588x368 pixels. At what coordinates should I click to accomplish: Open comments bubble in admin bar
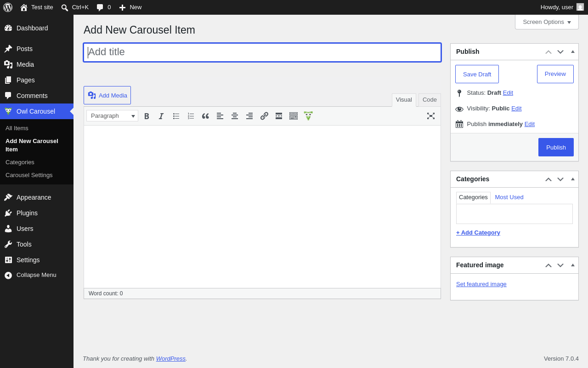(x=104, y=7)
